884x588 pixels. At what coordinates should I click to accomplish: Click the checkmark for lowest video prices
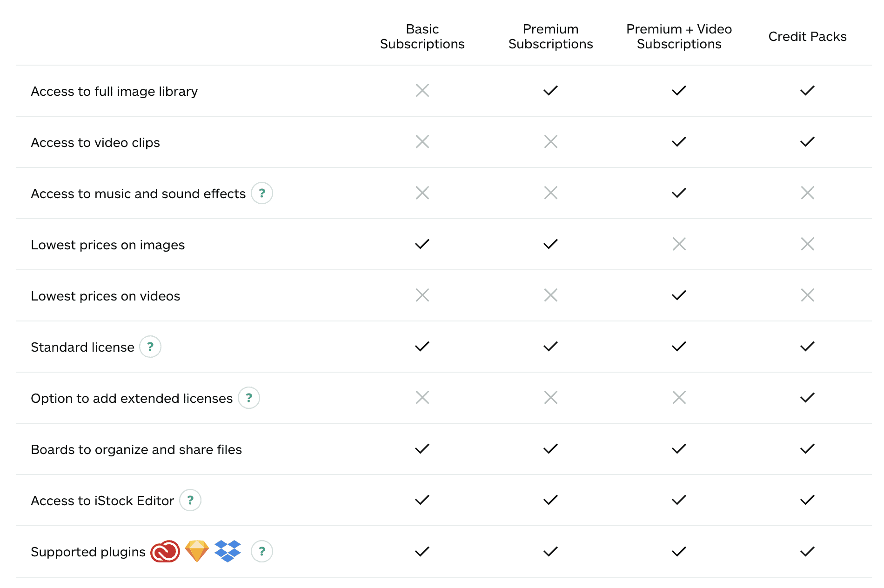(678, 295)
